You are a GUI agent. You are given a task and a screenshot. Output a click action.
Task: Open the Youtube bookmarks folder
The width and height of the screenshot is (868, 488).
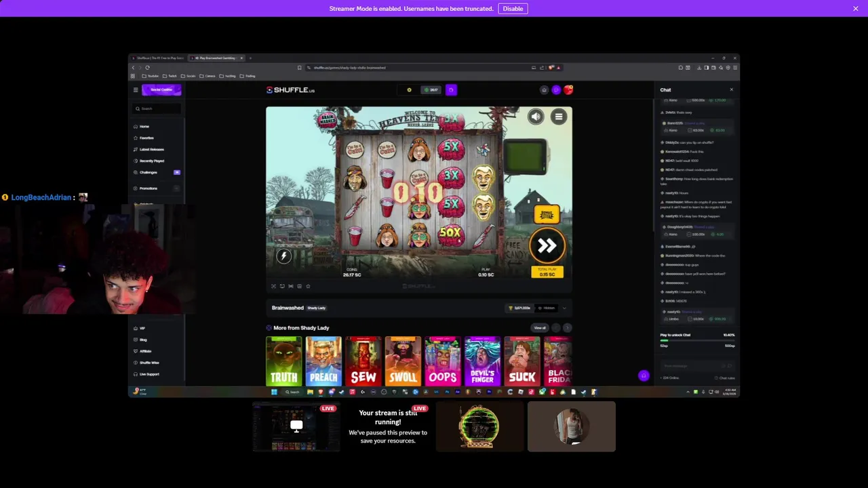pos(151,76)
